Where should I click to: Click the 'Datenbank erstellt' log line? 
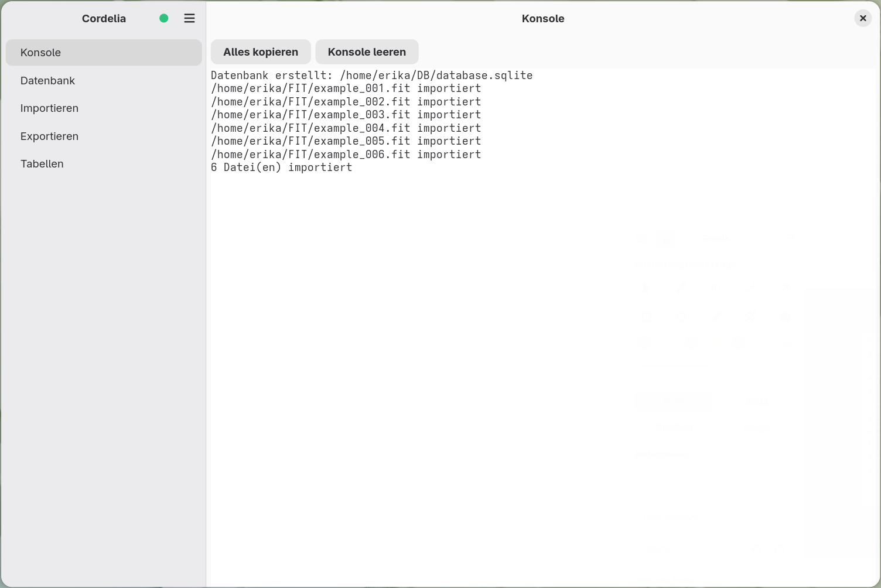(x=372, y=76)
